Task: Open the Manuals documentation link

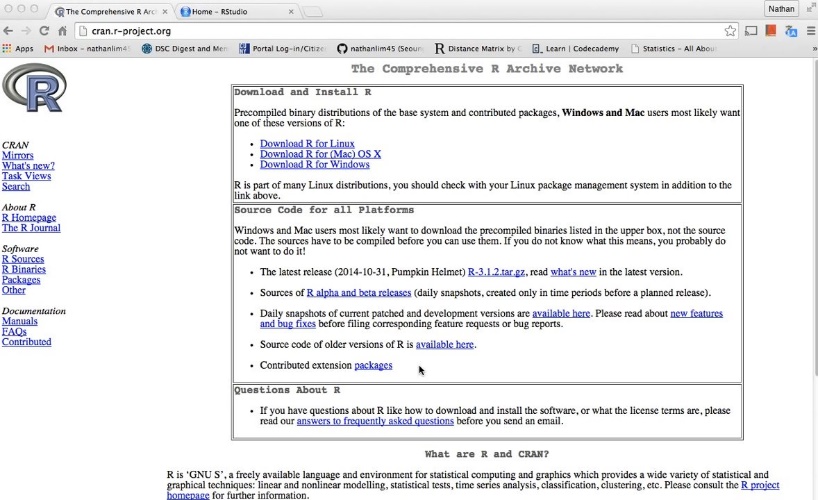Action: coord(19,322)
